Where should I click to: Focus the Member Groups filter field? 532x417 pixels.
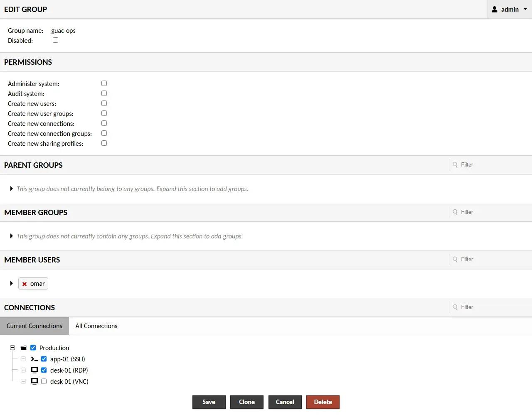point(490,212)
